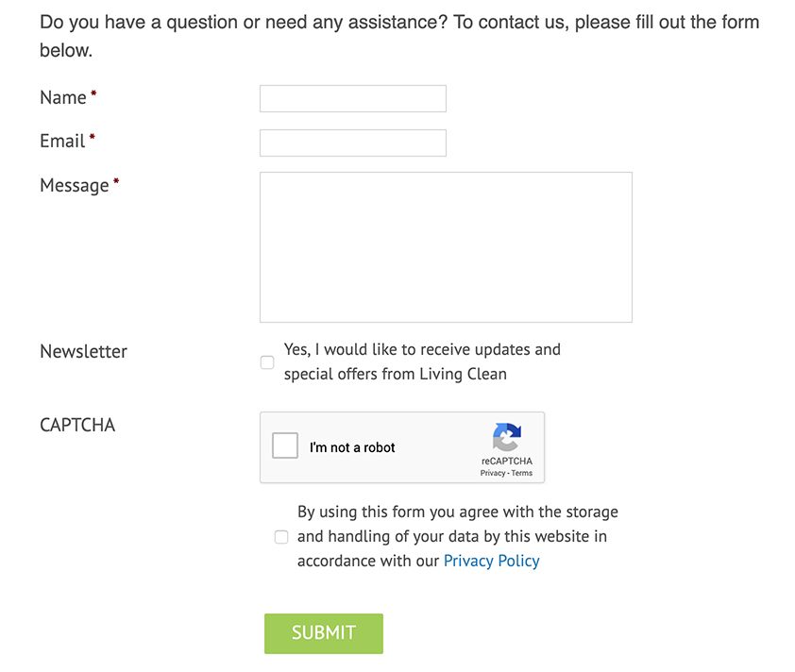Viewport: 795px width, 672px height.
Task: Click the 'Name' field label
Action: (x=59, y=97)
